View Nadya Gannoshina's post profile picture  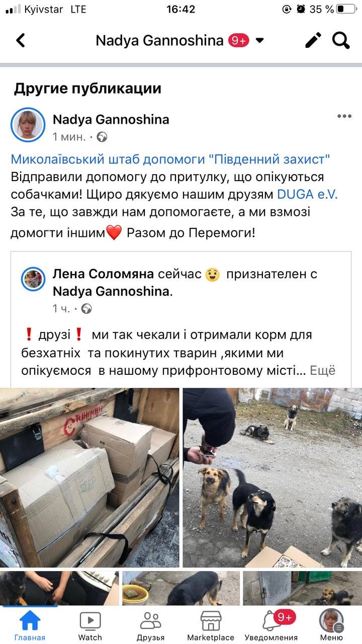[28, 125]
